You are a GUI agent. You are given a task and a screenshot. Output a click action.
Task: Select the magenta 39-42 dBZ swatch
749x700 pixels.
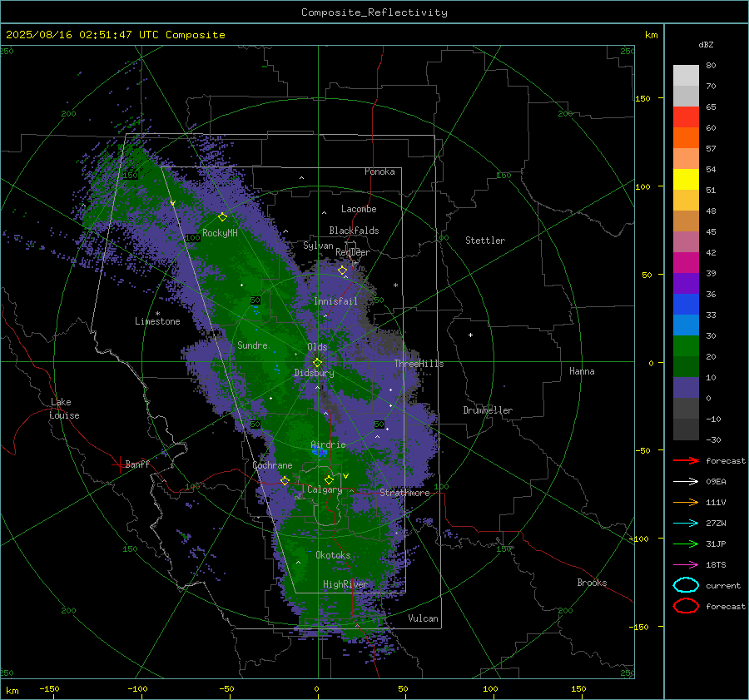686,263
